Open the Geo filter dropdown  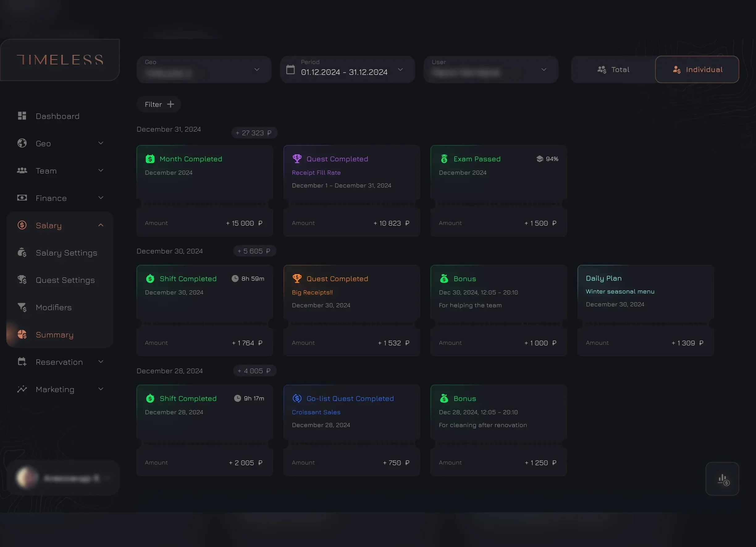click(204, 69)
